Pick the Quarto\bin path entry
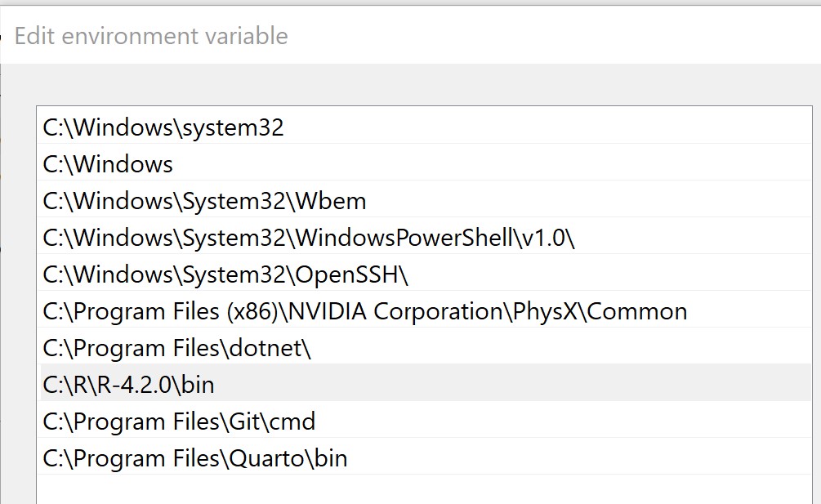 pyautogui.click(x=195, y=458)
